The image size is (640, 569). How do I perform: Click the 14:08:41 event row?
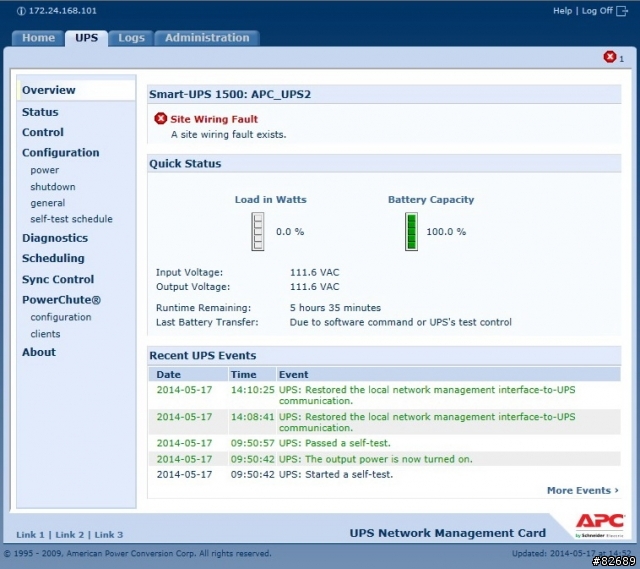tap(384, 422)
